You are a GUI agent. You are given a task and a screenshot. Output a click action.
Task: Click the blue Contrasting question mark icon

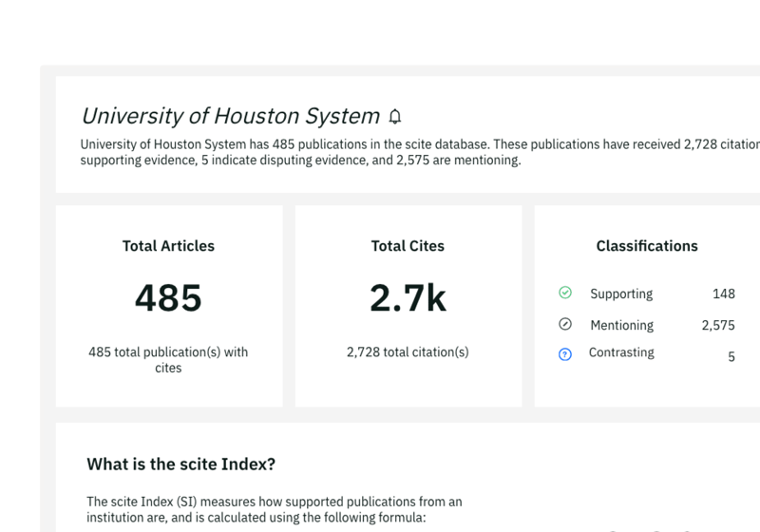(x=565, y=354)
